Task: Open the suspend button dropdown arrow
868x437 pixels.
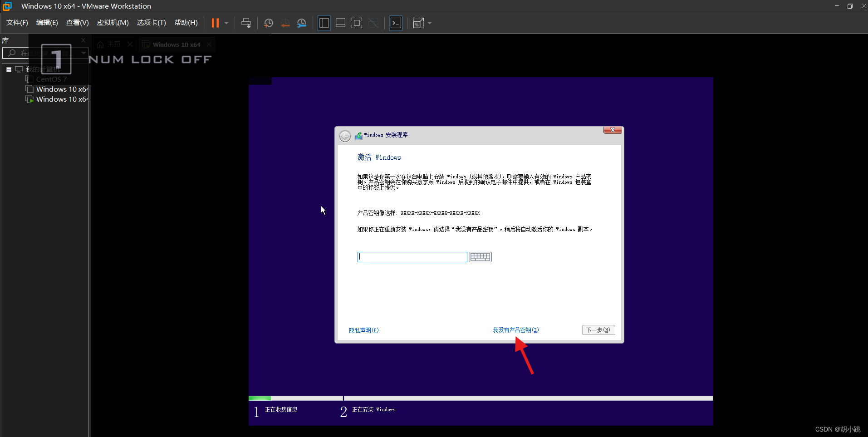Action: pos(226,23)
